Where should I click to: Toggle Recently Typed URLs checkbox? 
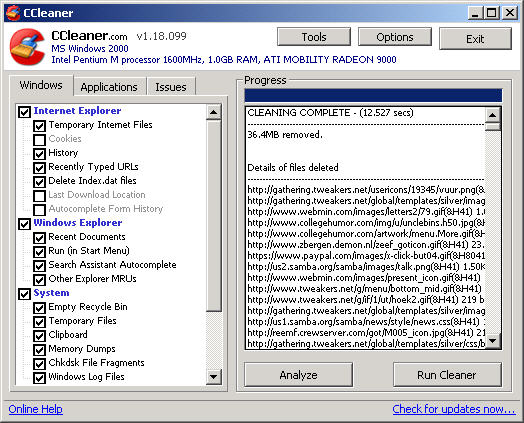coord(39,168)
